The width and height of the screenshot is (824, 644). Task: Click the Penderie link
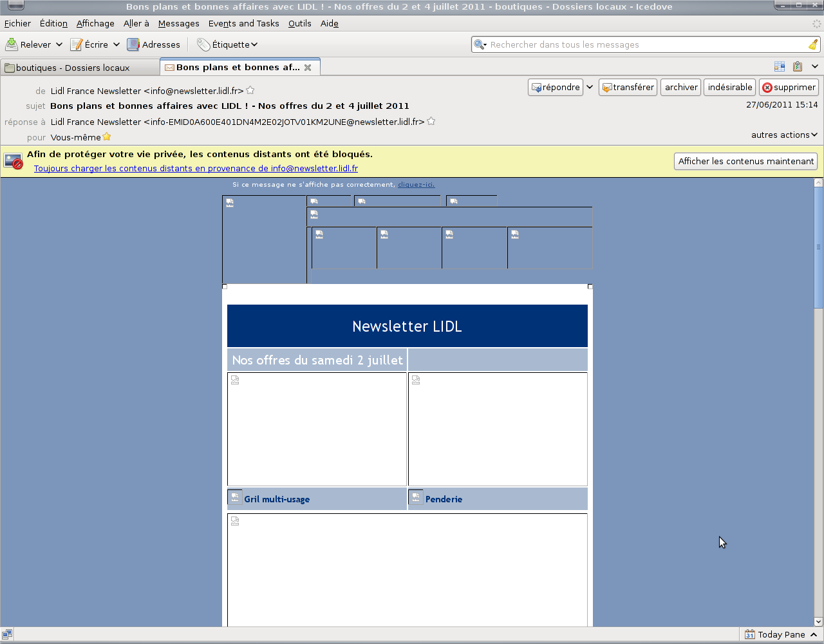point(444,499)
